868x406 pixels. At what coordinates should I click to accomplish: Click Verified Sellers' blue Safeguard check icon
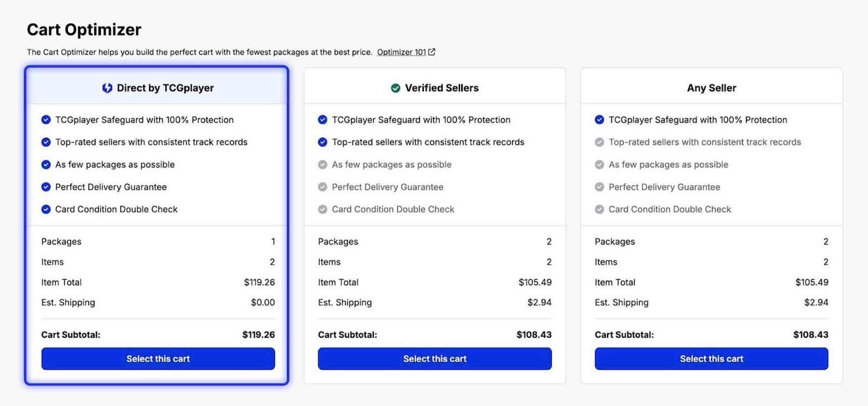pyautogui.click(x=323, y=120)
